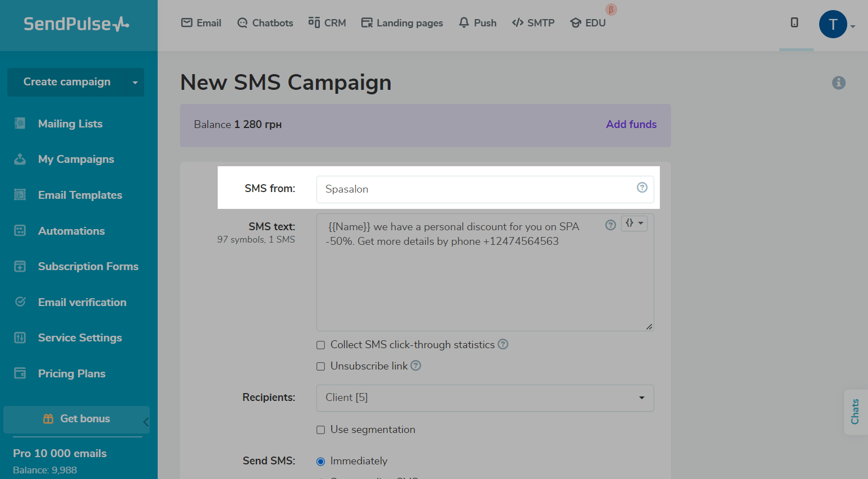Click the Pricing Plans sidebar icon
The height and width of the screenshot is (479, 868).
click(20, 373)
